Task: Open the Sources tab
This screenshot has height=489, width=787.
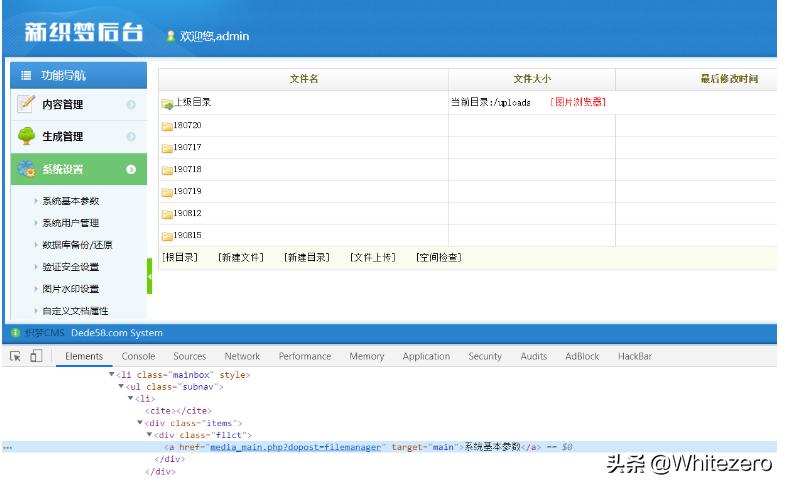Action: [190, 356]
